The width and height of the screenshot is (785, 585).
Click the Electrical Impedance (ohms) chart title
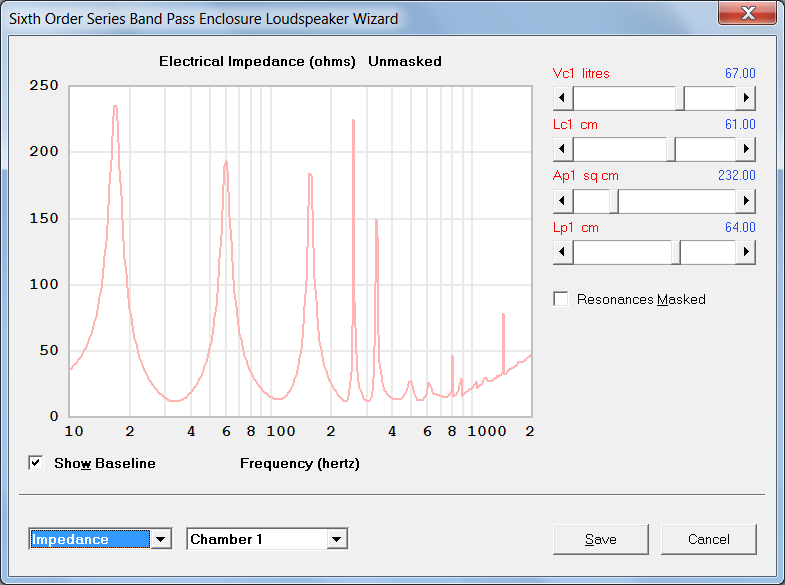click(257, 62)
